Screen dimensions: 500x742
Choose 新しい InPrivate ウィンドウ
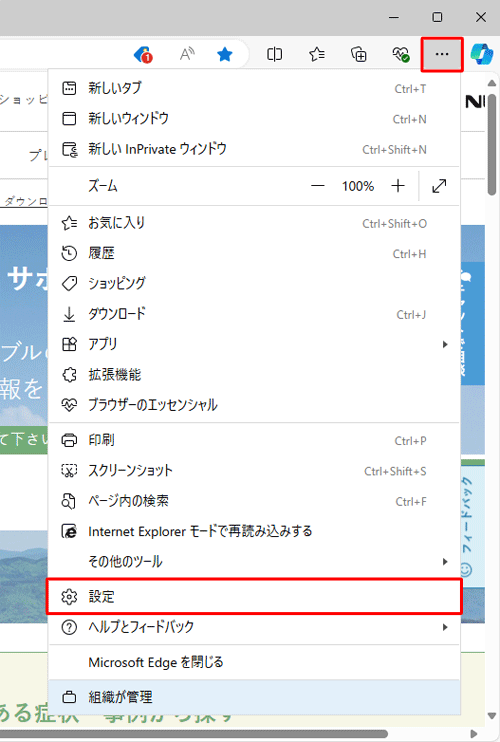coord(254,149)
